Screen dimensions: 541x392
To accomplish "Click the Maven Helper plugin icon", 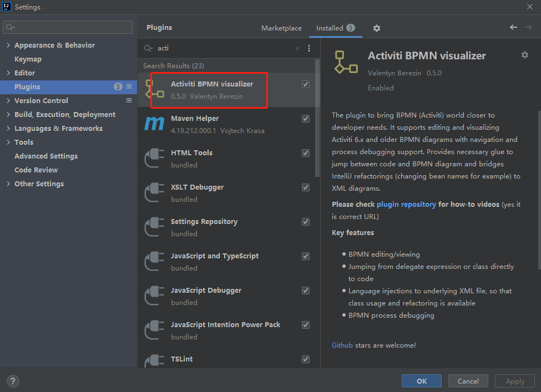I will point(154,124).
